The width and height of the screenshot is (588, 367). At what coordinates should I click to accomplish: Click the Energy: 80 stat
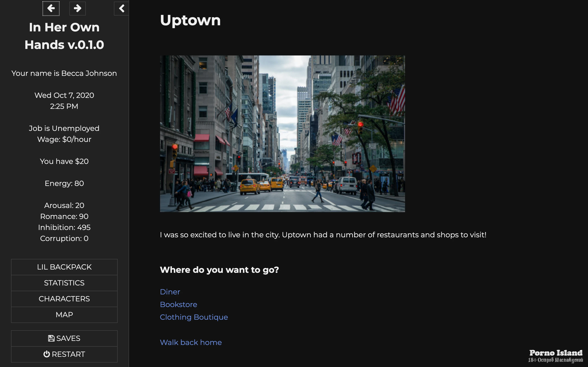pyautogui.click(x=64, y=183)
